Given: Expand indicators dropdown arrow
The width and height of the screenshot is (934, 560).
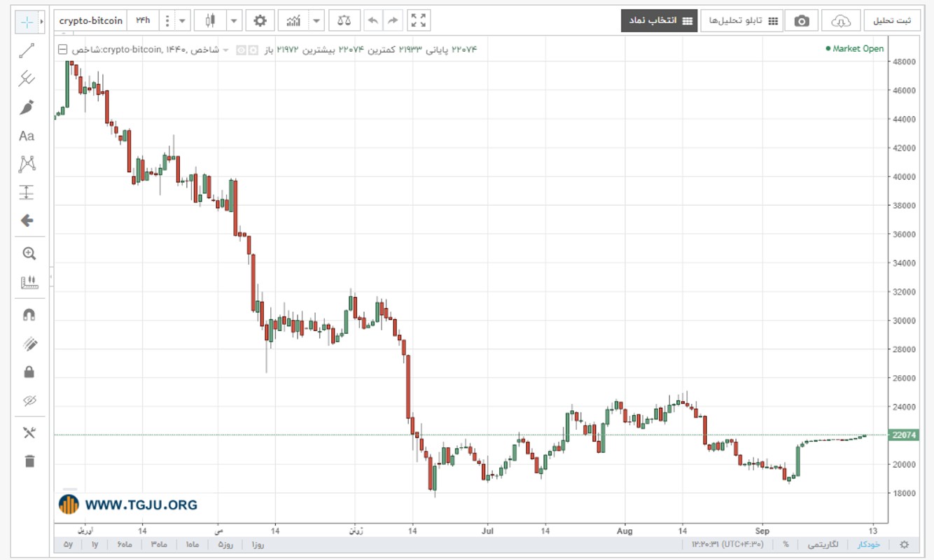Looking at the screenshot, I should coord(317,21).
